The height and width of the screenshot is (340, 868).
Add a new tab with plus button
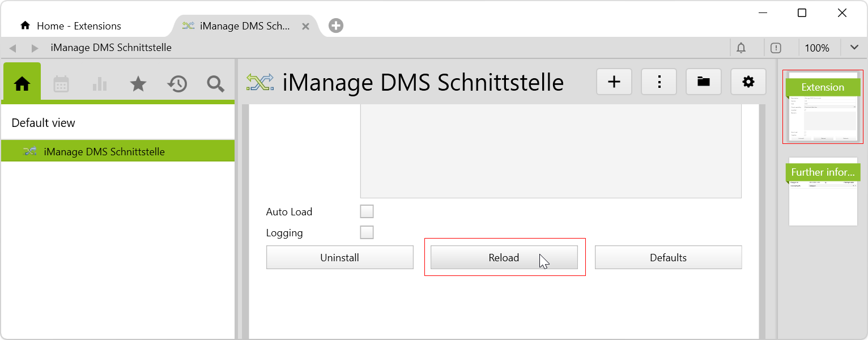[336, 25]
